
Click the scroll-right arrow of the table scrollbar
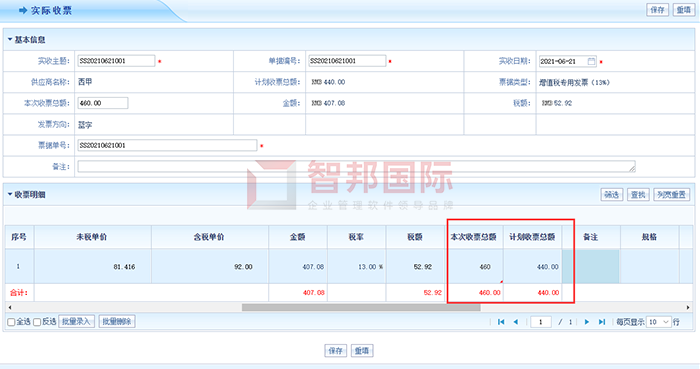688,307
